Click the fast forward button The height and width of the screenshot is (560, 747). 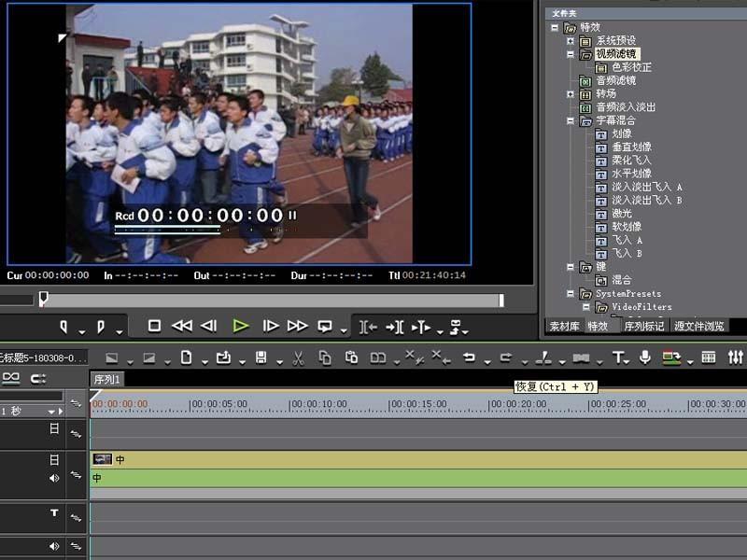[298, 326]
